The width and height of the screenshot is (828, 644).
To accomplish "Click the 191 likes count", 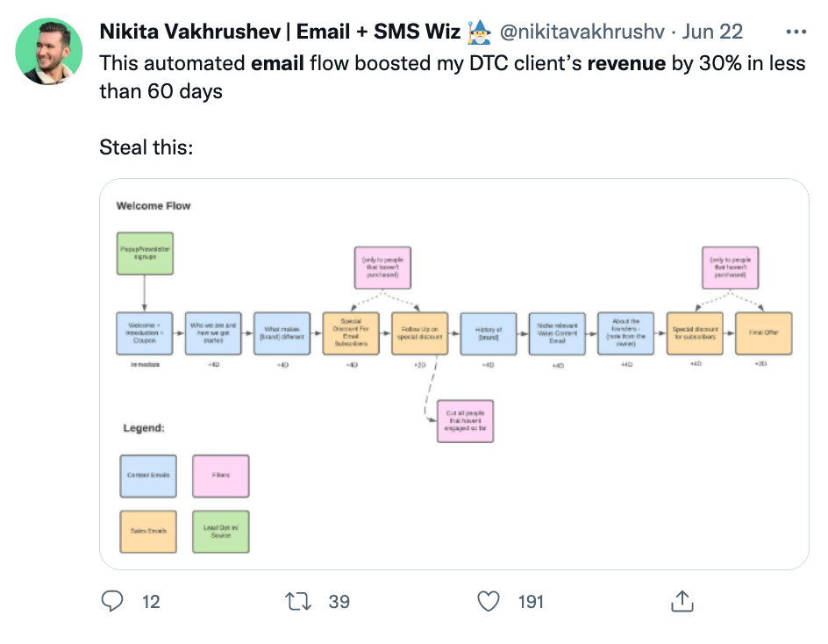I will (531, 602).
